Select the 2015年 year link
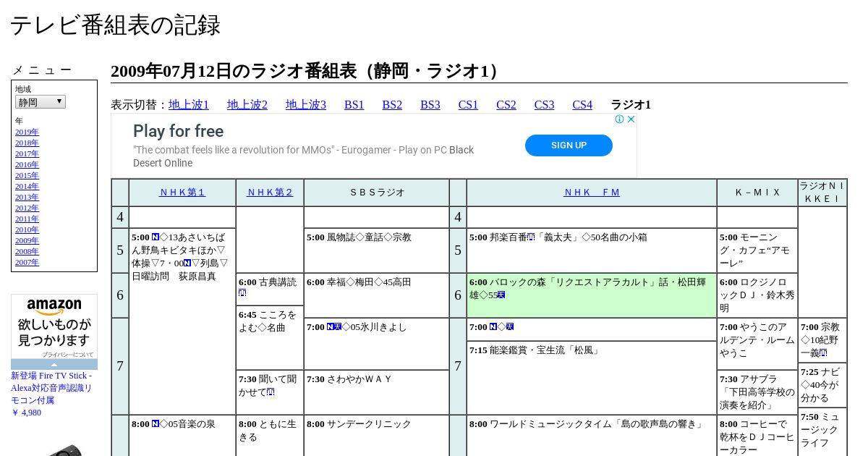 click(27, 176)
